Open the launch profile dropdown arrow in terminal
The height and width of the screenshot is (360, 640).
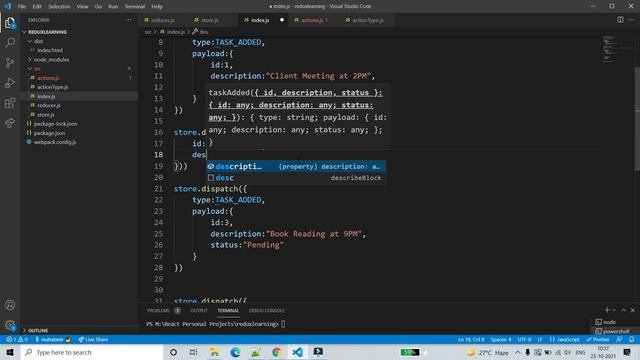pyautogui.click(x=614, y=310)
